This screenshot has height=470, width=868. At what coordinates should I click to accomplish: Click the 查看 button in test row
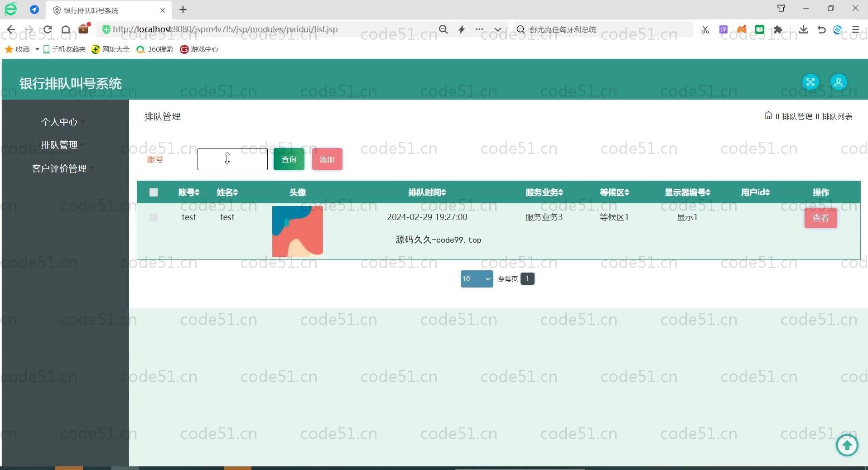(x=821, y=218)
